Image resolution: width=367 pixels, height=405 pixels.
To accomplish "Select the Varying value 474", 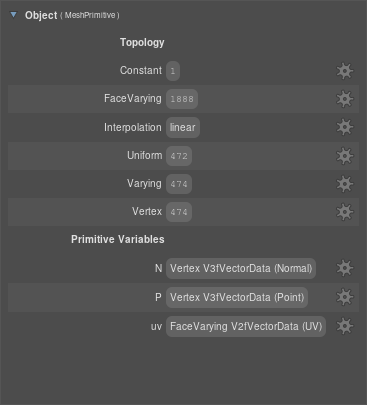I will (179, 184).
